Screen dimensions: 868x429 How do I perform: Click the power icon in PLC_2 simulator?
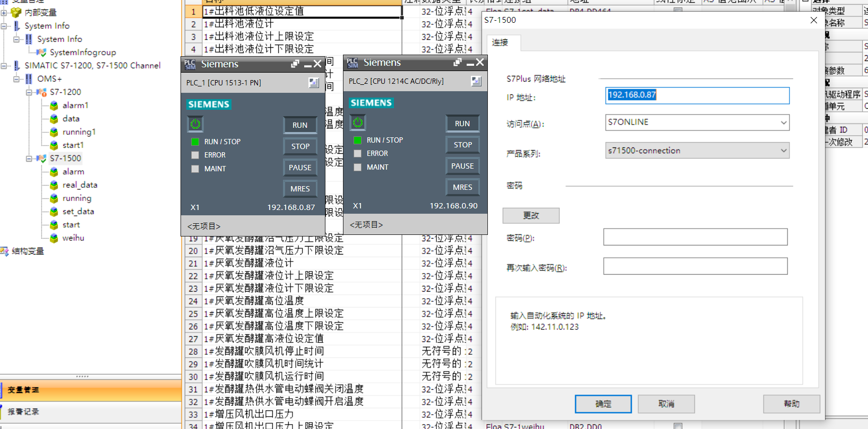pos(358,122)
